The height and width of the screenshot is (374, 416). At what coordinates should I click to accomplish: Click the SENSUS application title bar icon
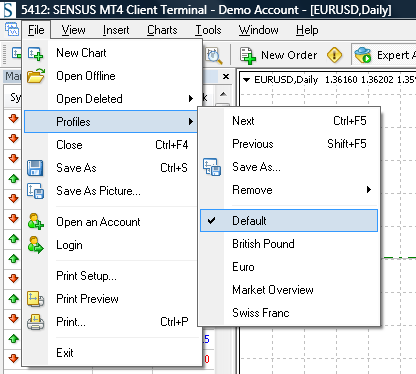click(x=8, y=9)
